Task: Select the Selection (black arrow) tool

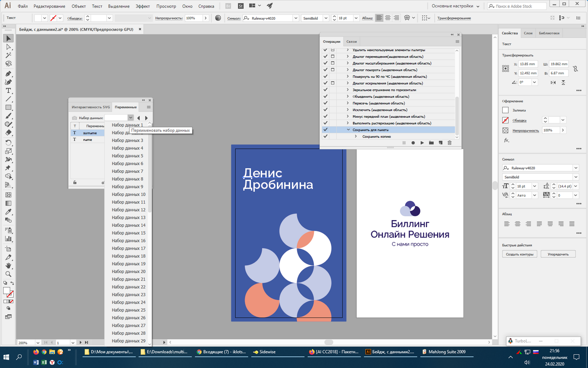Action: (8, 38)
